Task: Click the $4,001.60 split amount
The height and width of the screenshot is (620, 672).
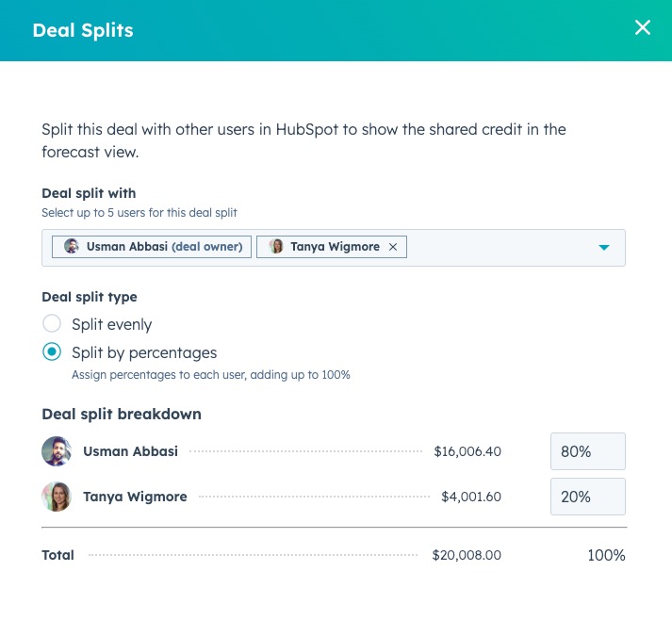Action: coord(471,497)
